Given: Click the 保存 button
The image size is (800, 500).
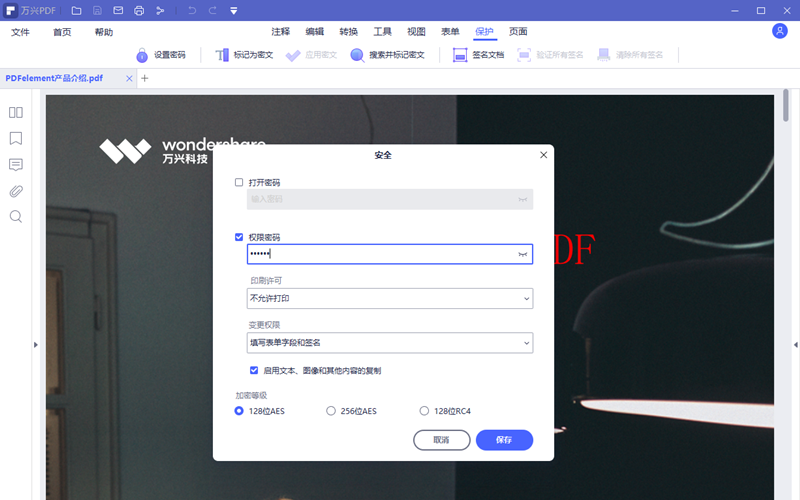Looking at the screenshot, I should 504,440.
